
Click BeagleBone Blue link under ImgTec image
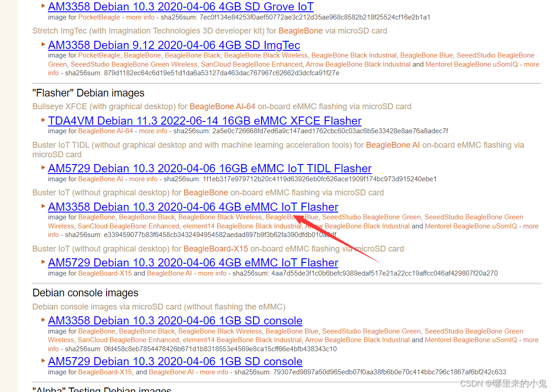coord(427,55)
